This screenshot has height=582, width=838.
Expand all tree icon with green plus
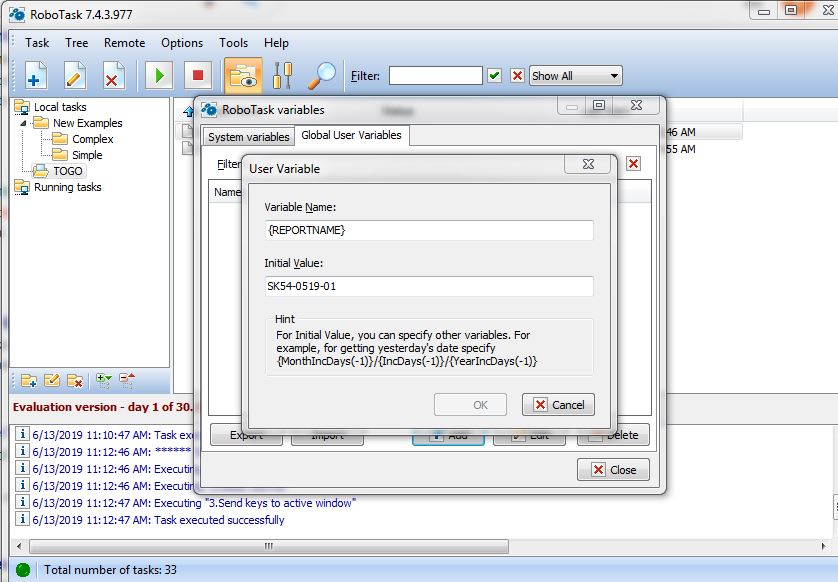(x=103, y=381)
